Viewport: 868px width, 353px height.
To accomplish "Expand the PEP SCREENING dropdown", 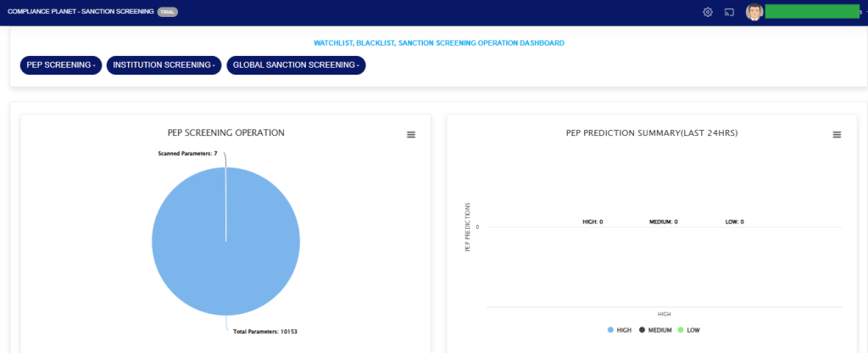I will point(60,65).
